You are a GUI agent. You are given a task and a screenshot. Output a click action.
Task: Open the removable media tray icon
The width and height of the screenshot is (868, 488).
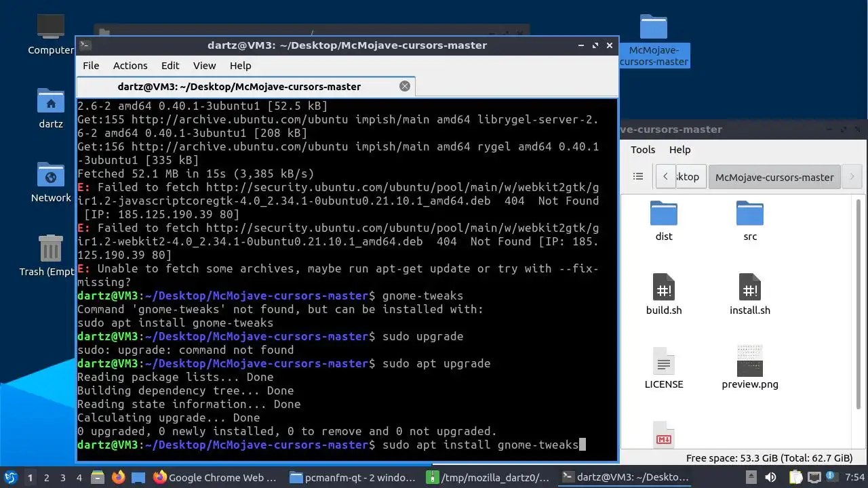coord(751,477)
